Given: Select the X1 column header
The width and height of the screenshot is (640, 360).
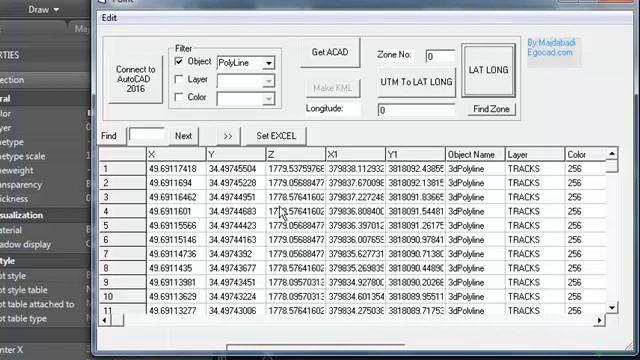Looking at the screenshot, I should click(x=356, y=154).
